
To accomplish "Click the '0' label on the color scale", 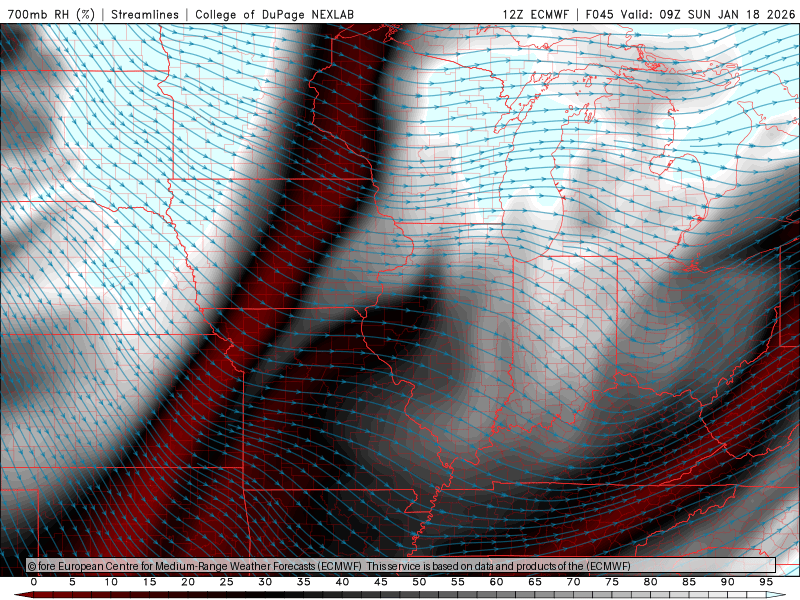I will click(x=34, y=582).
